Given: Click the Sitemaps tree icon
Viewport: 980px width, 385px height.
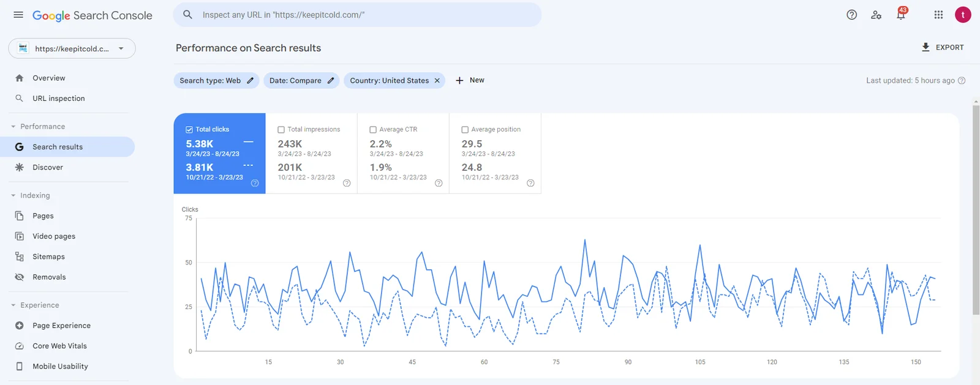Looking at the screenshot, I should (x=19, y=256).
